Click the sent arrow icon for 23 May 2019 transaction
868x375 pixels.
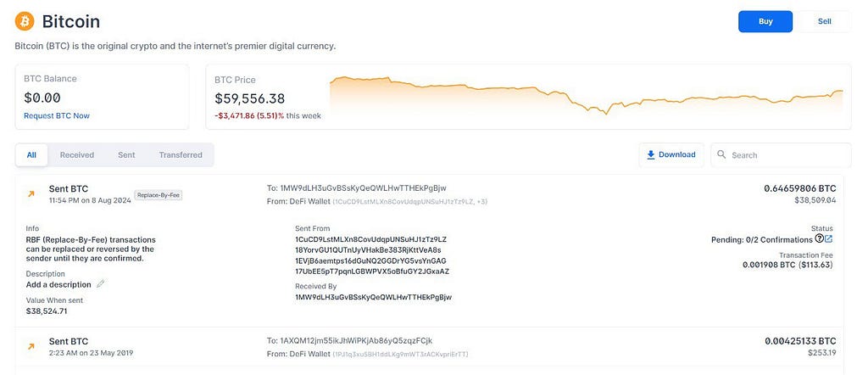click(x=31, y=346)
